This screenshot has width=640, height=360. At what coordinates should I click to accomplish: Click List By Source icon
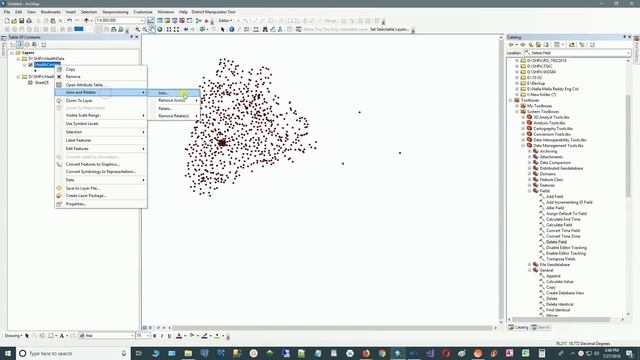pos(19,44)
